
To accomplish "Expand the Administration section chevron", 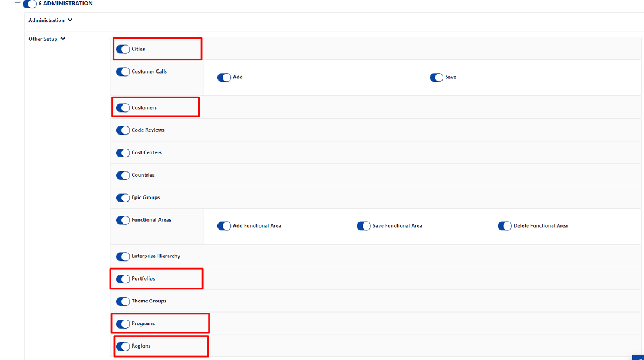I will (70, 20).
